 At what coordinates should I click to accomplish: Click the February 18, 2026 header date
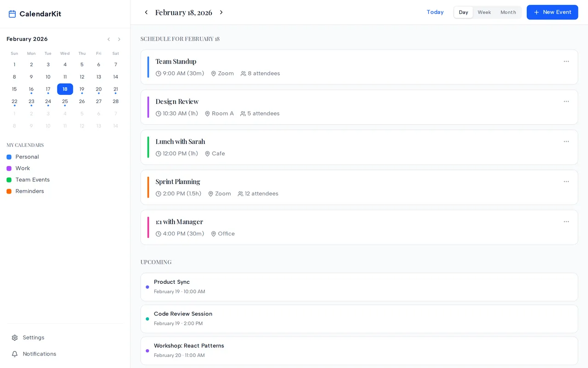pos(184,12)
